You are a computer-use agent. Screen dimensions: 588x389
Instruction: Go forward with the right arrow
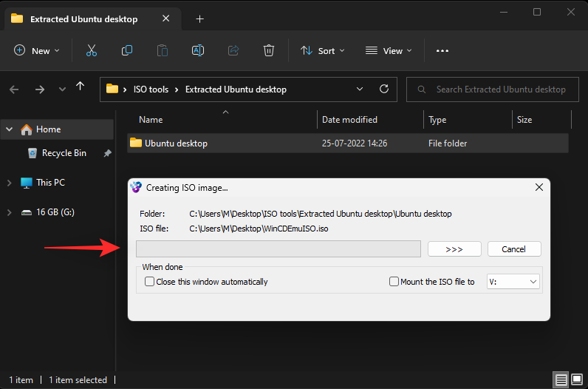(x=40, y=89)
